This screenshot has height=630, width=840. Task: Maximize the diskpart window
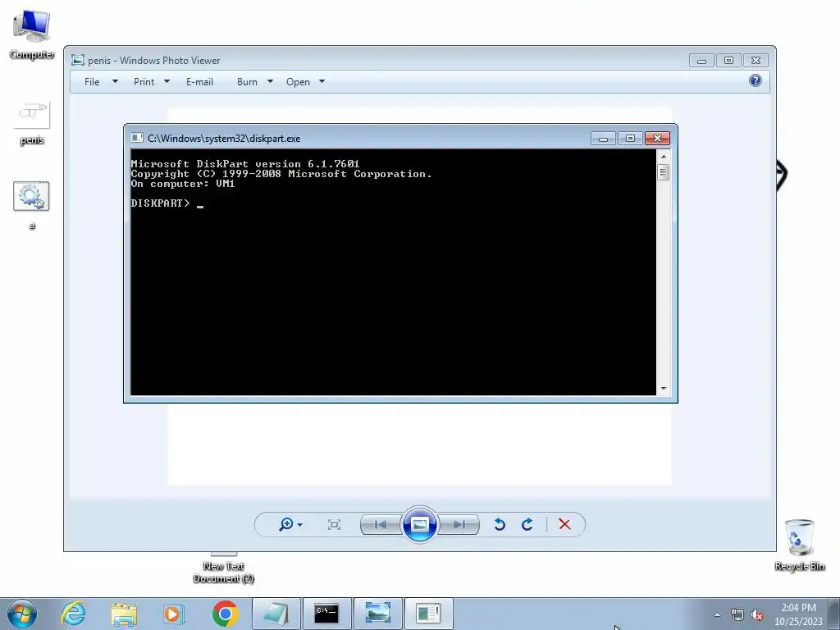(630, 139)
